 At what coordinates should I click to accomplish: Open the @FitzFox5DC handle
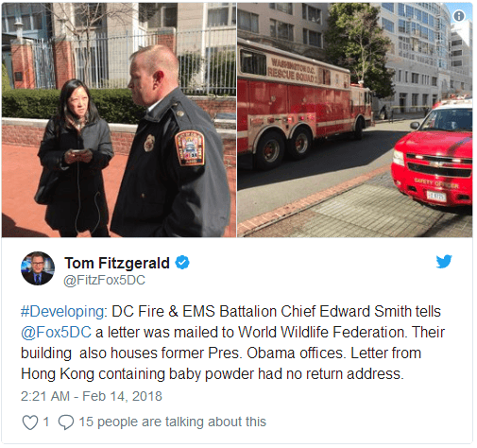[105, 280]
